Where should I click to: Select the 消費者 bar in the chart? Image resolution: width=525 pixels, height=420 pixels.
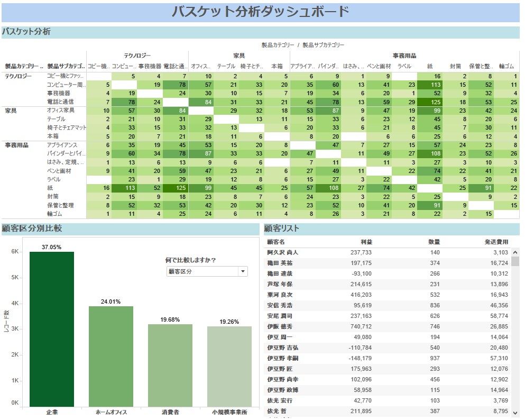pyautogui.click(x=170, y=366)
